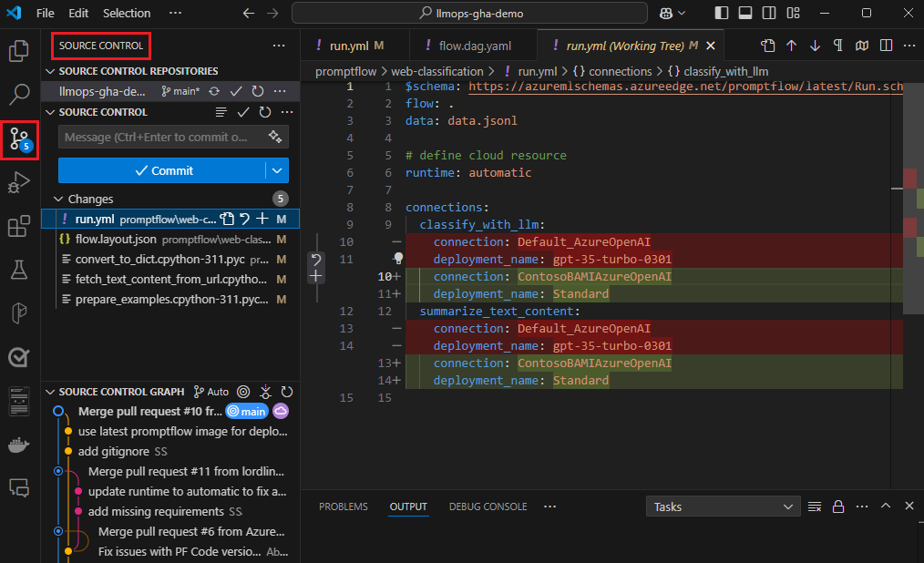Viewport: 924px width, 563px height.
Task: Open the Extensions view
Action: [19, 226]
